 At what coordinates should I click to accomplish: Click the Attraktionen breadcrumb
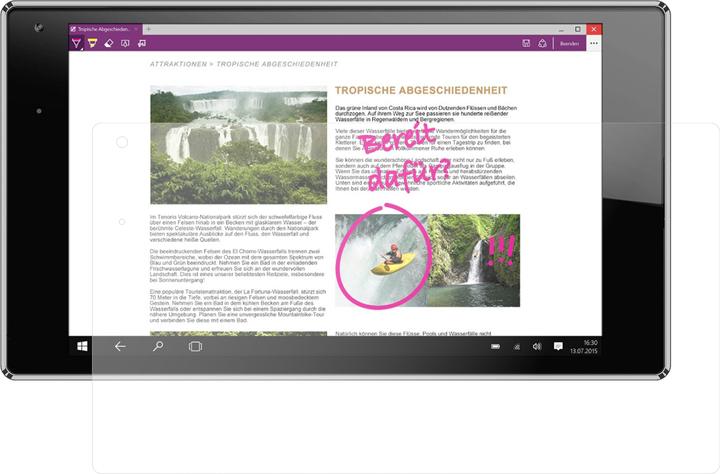click(179, 64)
